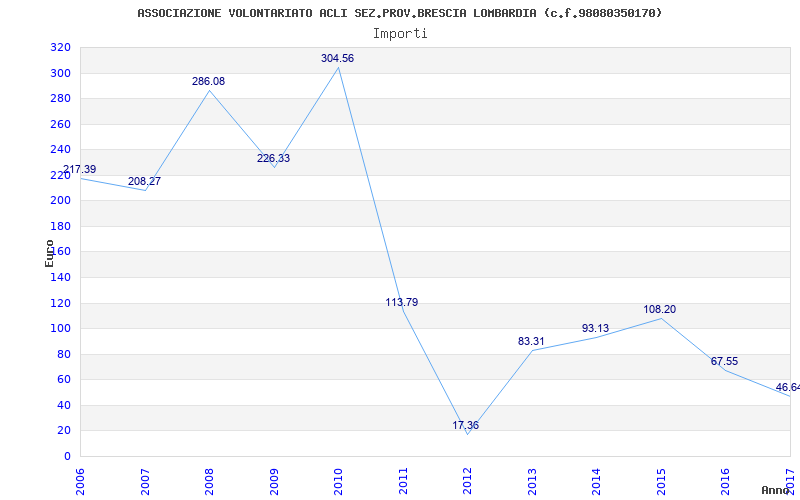The height and width of the screenshot is (500, 800).
Task: Click the 20 y-axis tick label
Action: (x=64, y=431)
